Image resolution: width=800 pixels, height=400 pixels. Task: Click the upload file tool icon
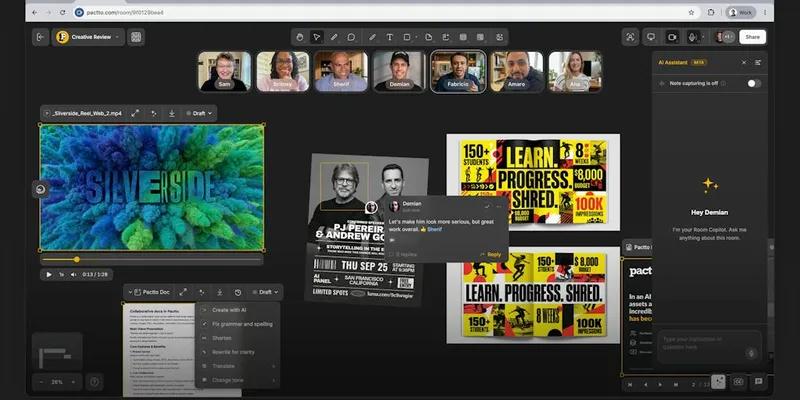(x=445, y=37)
